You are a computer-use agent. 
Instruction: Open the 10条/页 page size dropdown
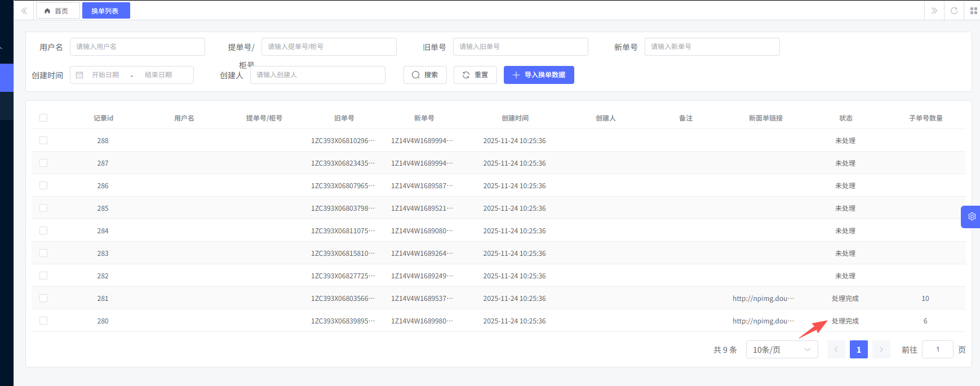pos(781,349)
